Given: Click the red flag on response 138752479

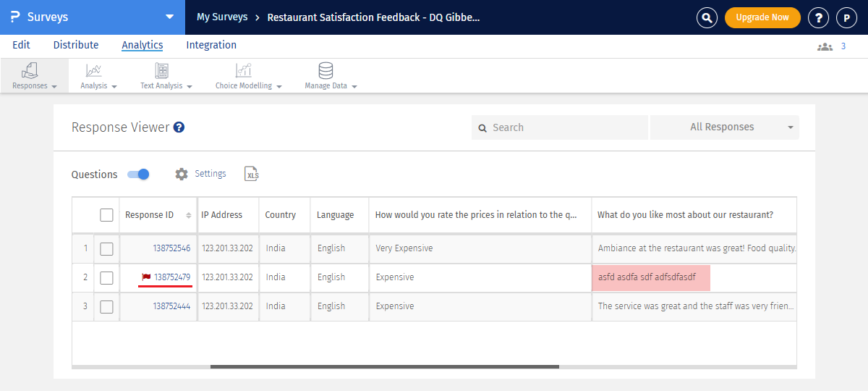Looking at the screenshot, I should click(146, 277).
